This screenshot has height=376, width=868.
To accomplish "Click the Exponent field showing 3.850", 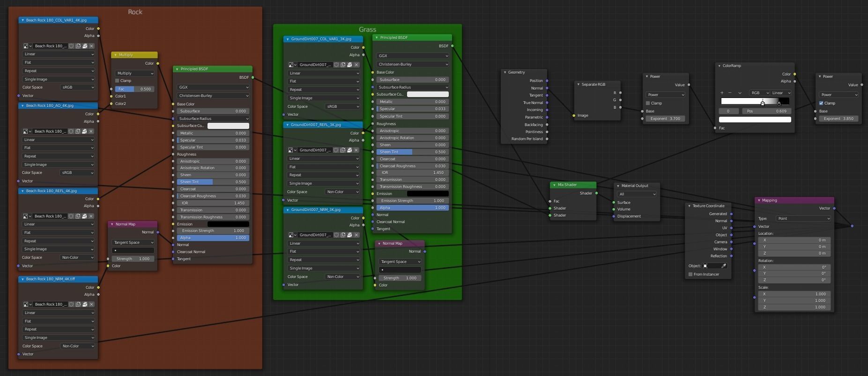I will tap(838, 119).
